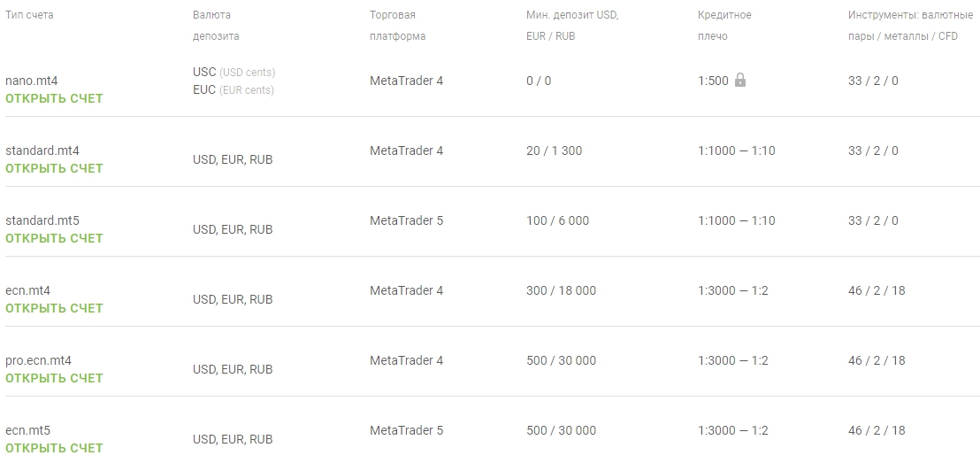Click the 'Мин. депозит' column header

571,26
